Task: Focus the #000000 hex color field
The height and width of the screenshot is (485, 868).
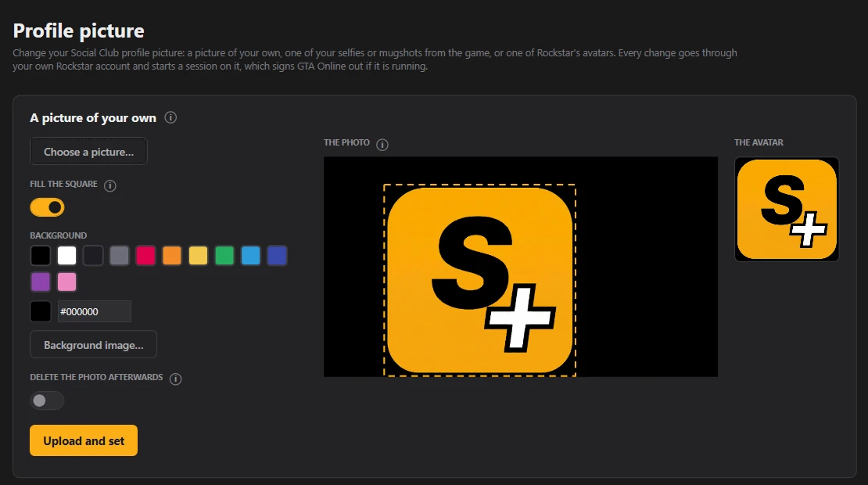Action: click(94, 311)
